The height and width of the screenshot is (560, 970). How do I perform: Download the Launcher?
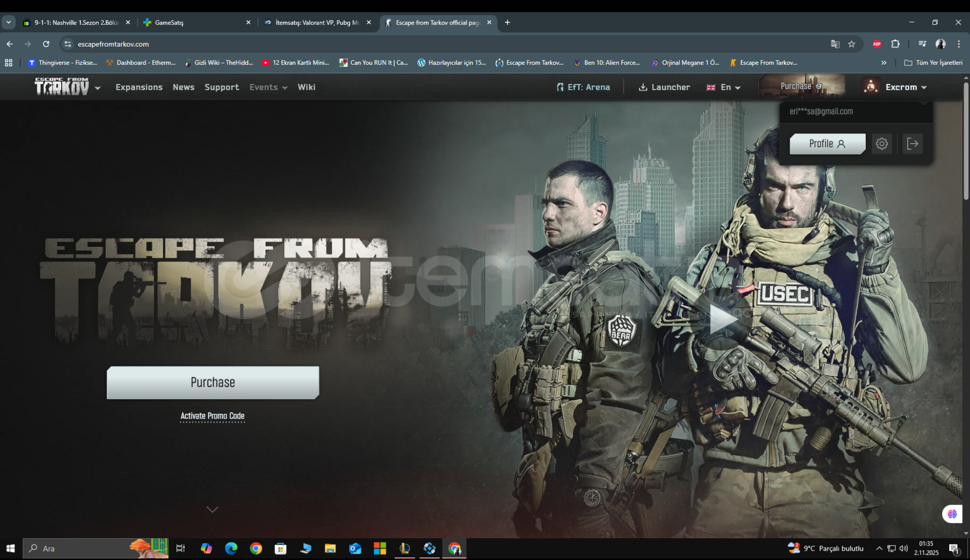point(664,87)
